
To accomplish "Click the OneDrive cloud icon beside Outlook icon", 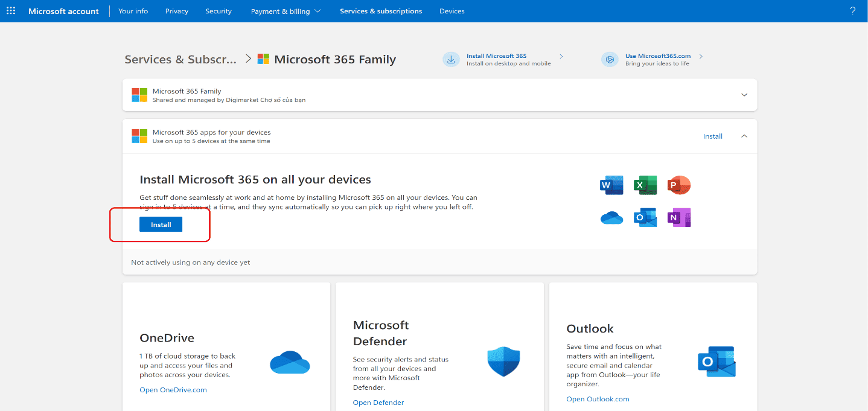I will (x=611, y=218).
